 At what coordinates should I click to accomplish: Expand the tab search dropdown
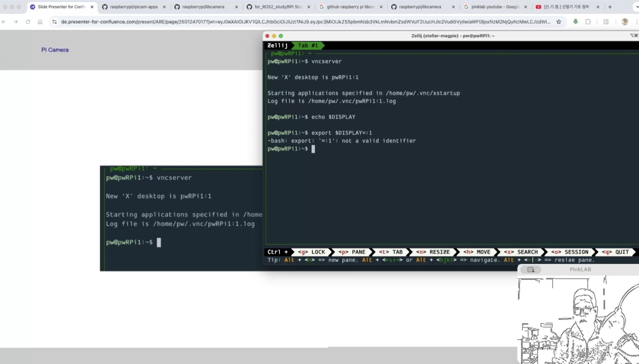pyautogui.click(x=636, y=7)
